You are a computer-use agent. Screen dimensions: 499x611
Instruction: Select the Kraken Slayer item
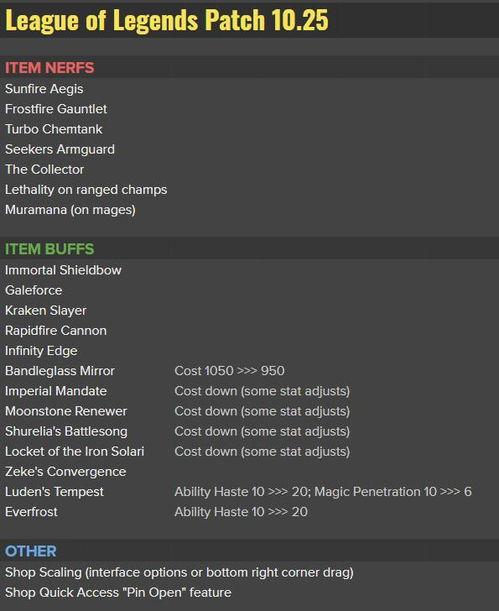[46, 311]
